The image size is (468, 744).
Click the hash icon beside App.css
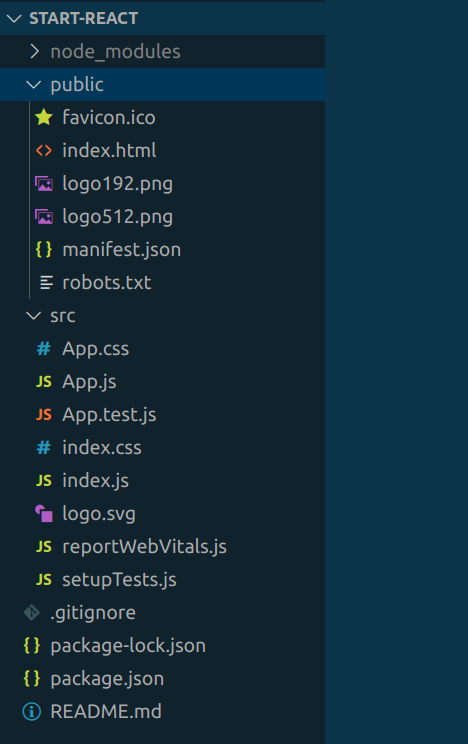(x=44, y=349)
